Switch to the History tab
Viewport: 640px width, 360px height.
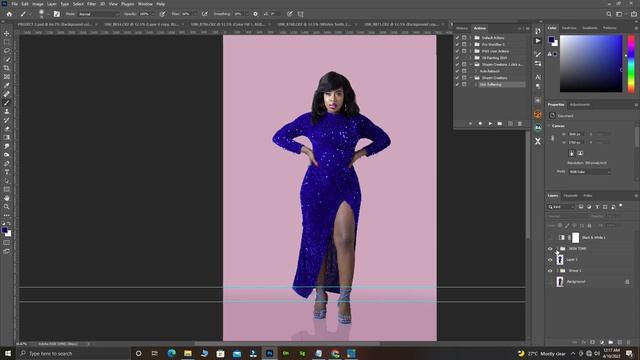(462, 28)
